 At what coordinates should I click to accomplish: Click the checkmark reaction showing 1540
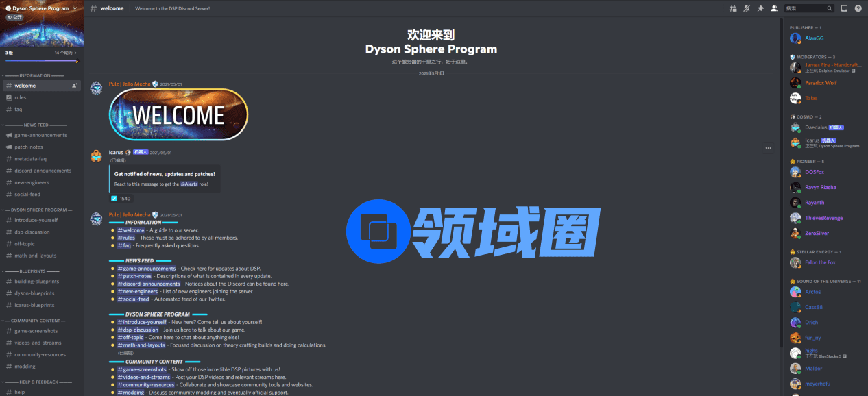(x=121, y=199)
